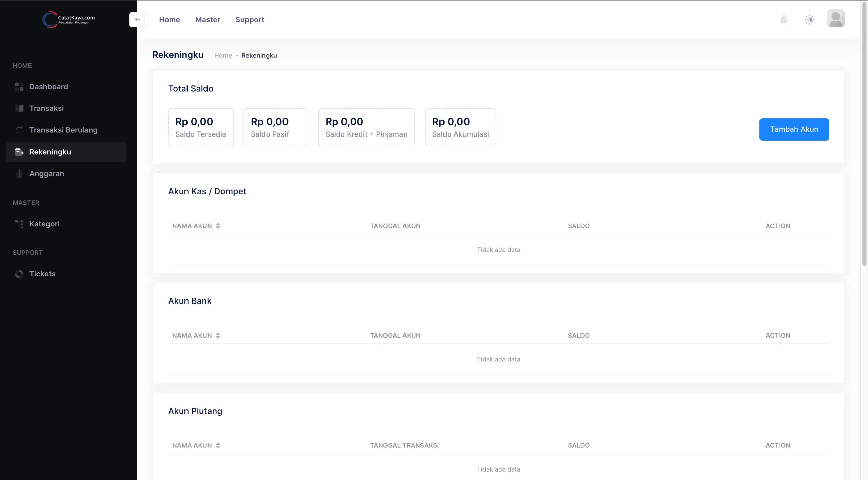Sort Akun Piutang table by Nama Akun
This screenshot has width=868, height=480.
218,445
